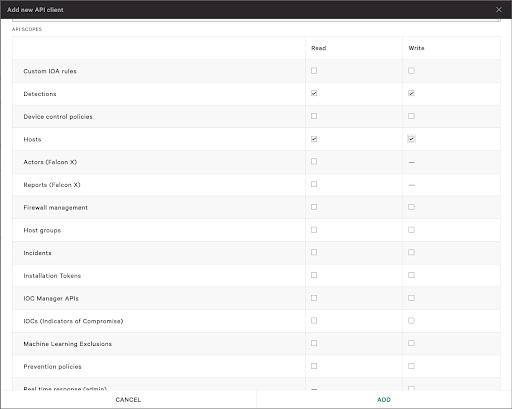Uncheck Read for Detections

[x=314, y=93]
